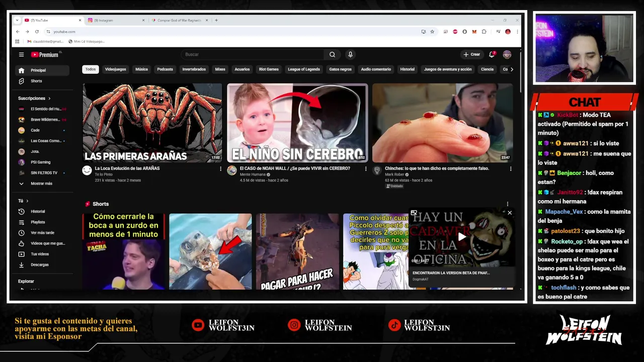644x362 pixels.
Task: Open Brave Wilderness subscription channel
Action: (42, 120)
